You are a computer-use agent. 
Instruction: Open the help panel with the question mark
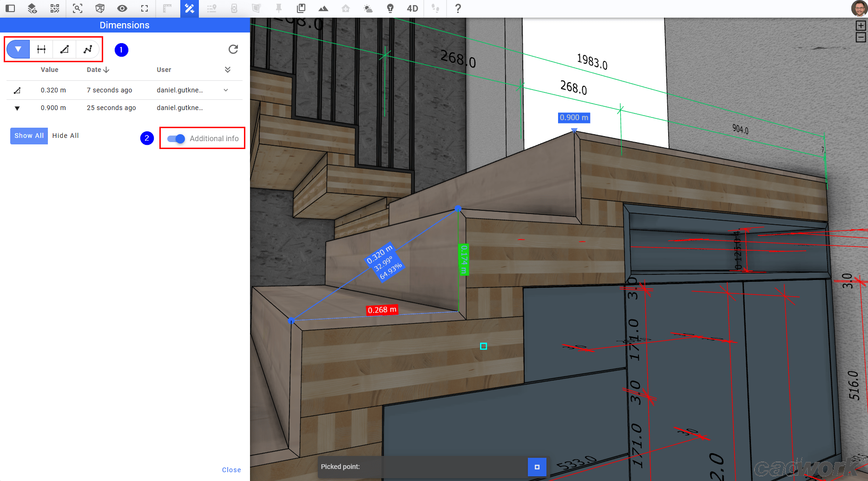pos(458,8)
